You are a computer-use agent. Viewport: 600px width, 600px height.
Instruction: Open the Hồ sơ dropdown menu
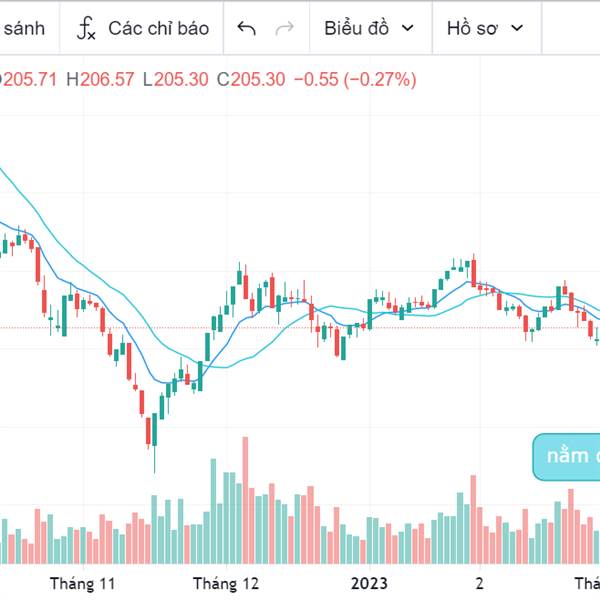[x=472, y=28]
